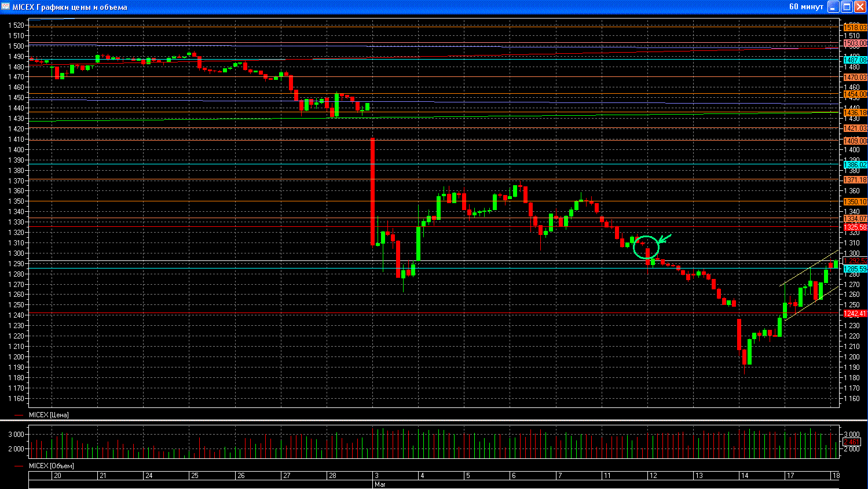Viewport: 868px width, 489px height.
Task: Minimize the MICEX chart window
Action: point(833,7)
